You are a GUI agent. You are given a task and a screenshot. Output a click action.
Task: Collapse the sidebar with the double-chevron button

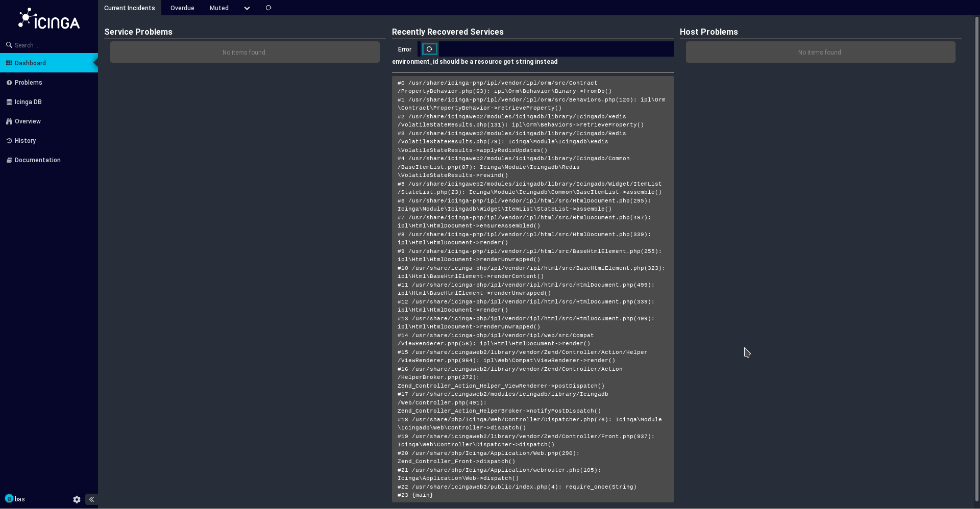[x=91, y=499]
